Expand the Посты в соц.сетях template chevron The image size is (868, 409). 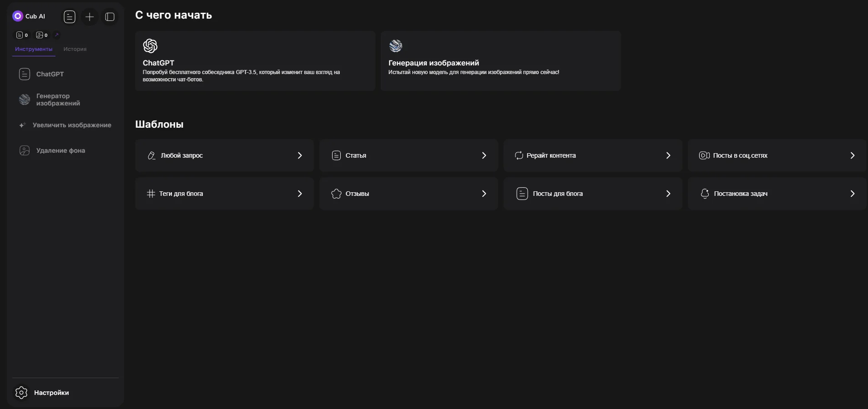click(853, 155)
